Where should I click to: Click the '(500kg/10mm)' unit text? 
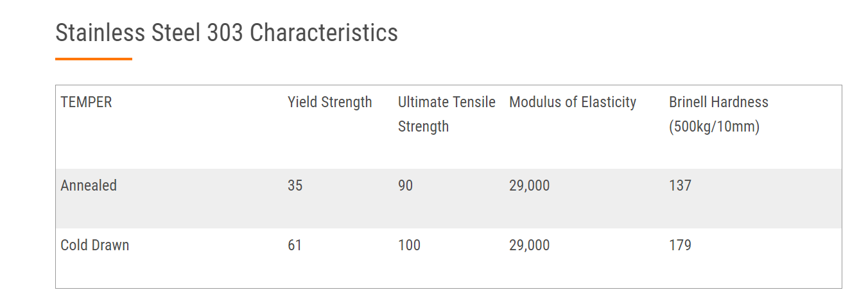[x=714, y=127]
